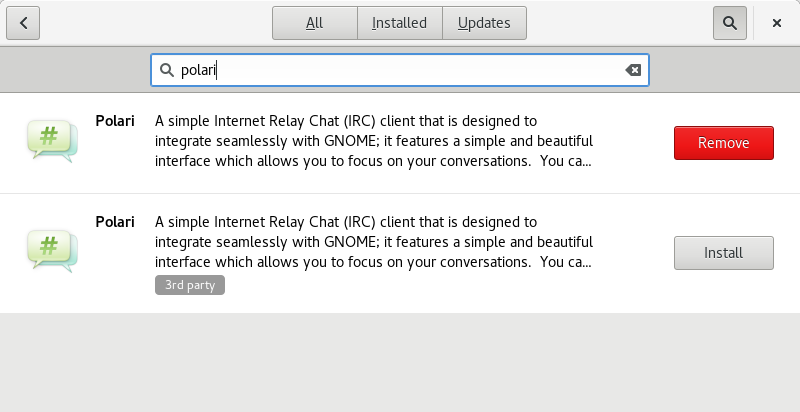Open the description of installed Polari result
Screen dimensions: 800x412
[x=374, y=141]
